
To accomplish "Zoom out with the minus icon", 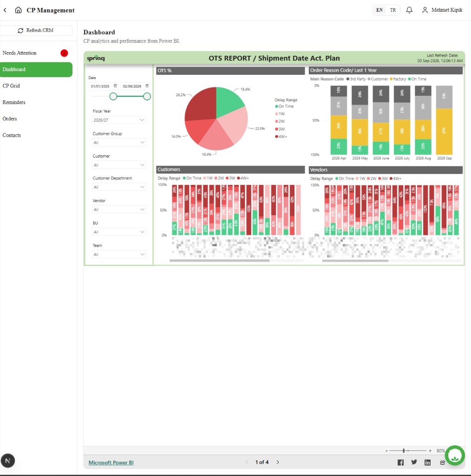I will coord(386,451).
